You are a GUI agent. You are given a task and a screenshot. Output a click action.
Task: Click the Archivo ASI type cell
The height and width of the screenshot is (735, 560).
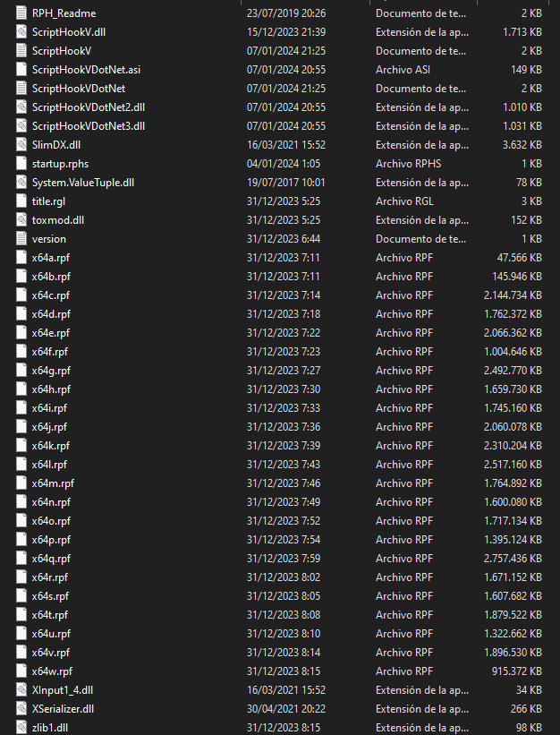coord(403,69)
